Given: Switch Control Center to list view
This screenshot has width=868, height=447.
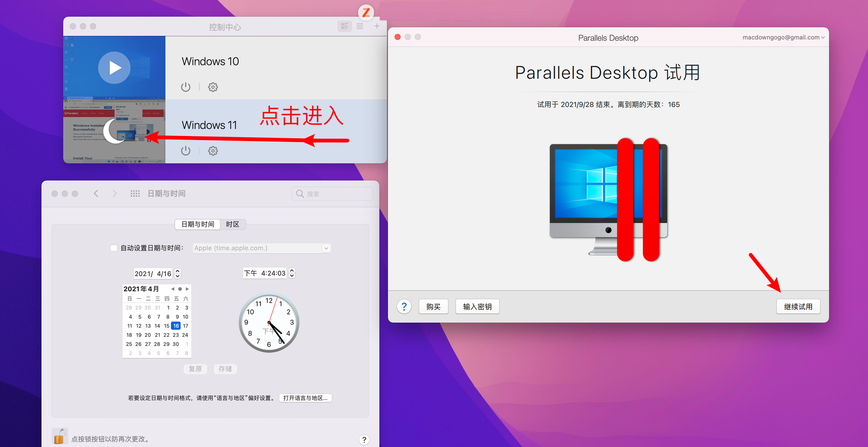Looking at the screenshot, I should pos(360,26).
